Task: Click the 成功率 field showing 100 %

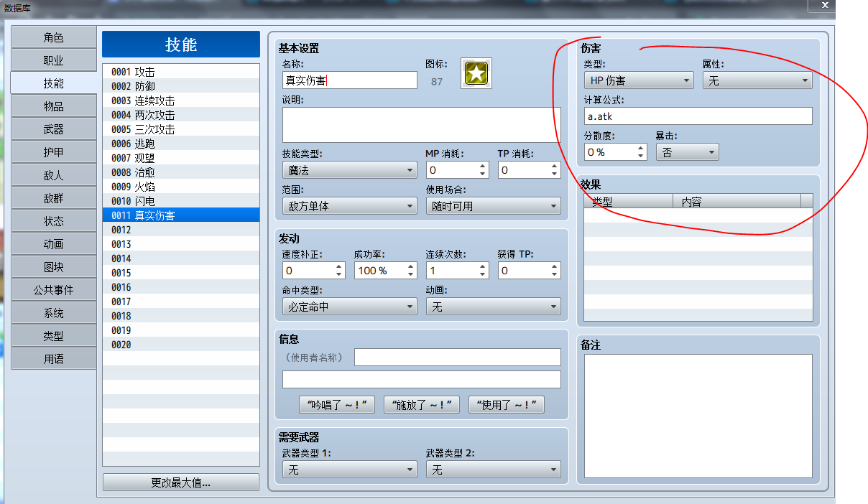Action: coord(385,271)
